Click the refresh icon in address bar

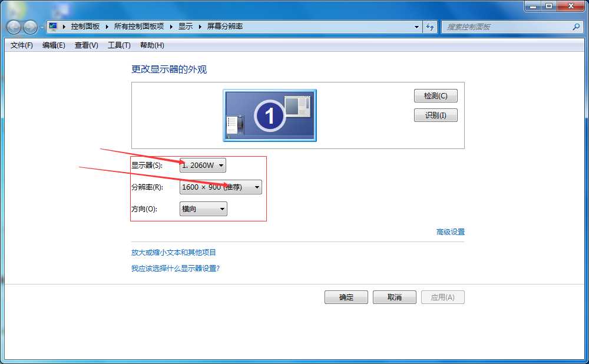click(x=429, y=27)
